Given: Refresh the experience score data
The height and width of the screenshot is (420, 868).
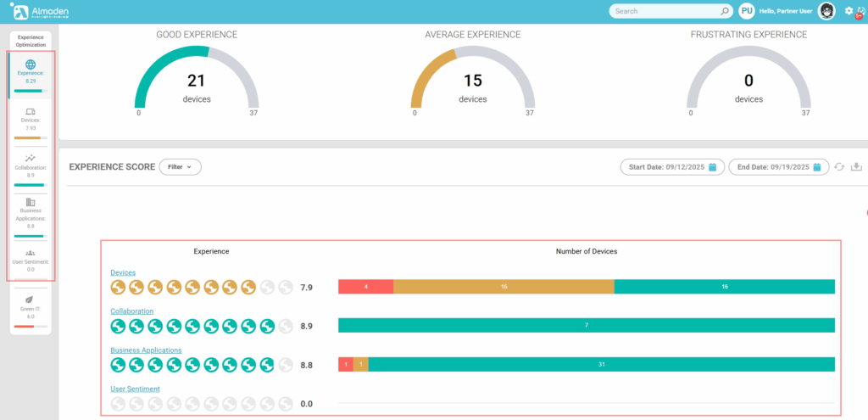Looking at the screenshot, I should point(839,167).
